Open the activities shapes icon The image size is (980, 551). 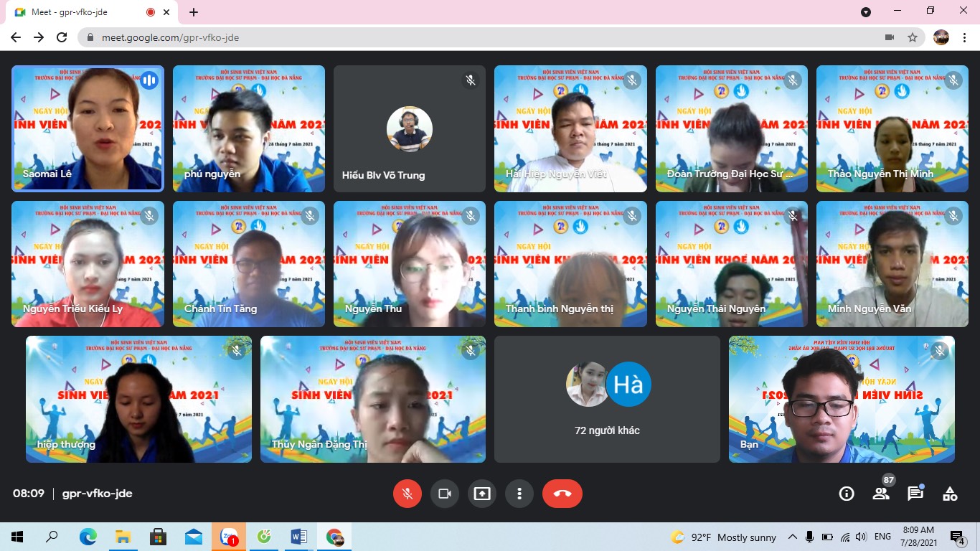[950, 494]
